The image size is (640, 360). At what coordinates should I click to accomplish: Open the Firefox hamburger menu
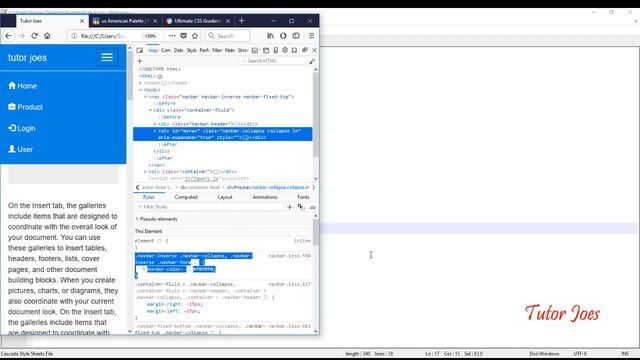(311, 36)
